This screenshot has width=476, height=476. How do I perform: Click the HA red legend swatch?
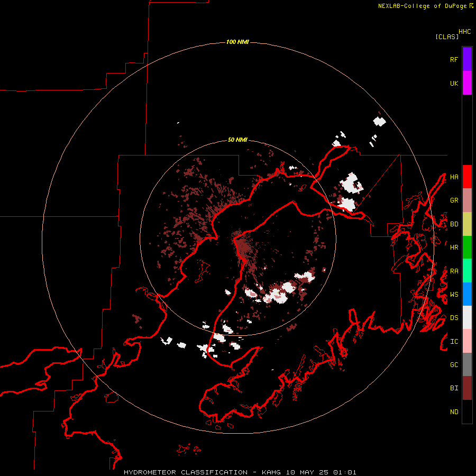coord(467,177)
